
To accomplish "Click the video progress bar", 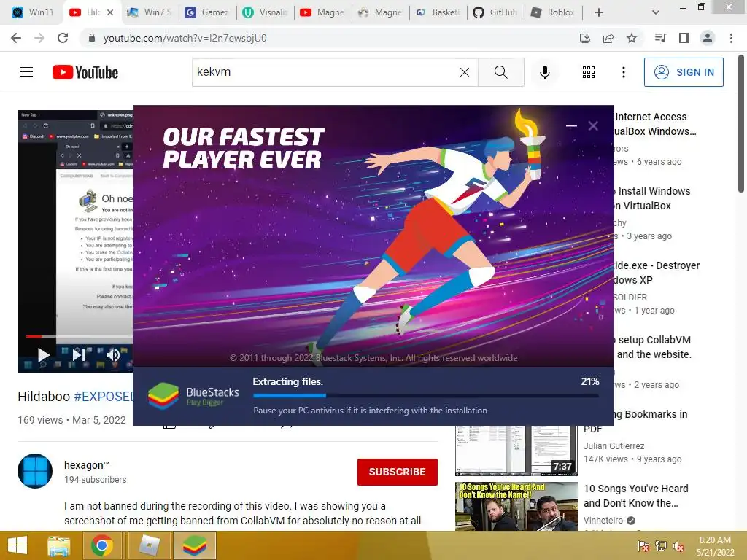I will pos(79,337).
